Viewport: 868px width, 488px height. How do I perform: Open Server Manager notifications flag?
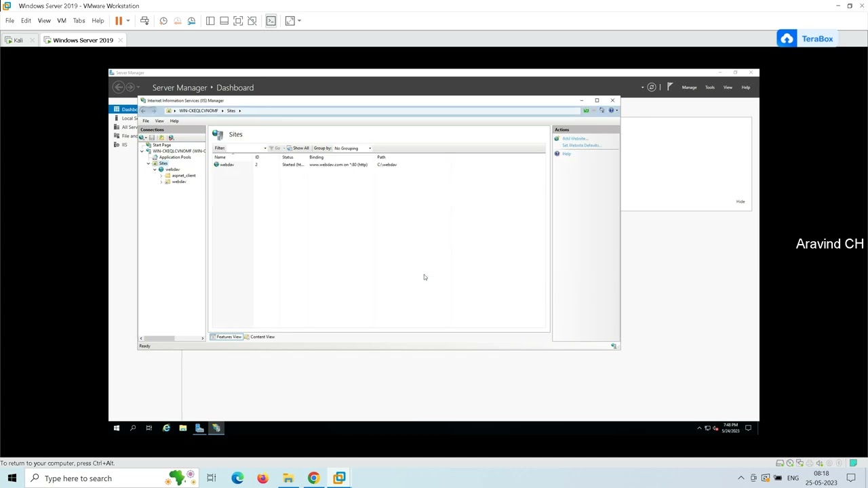pos(670,87)
